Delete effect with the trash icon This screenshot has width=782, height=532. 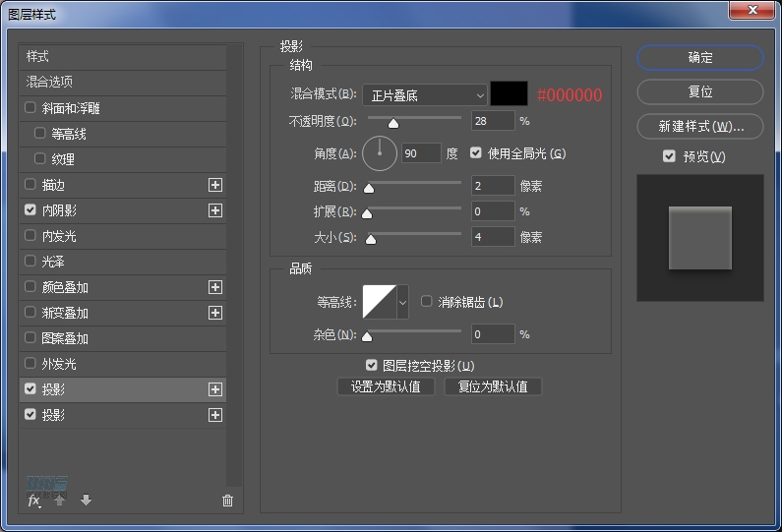click(x=227, y=501)
